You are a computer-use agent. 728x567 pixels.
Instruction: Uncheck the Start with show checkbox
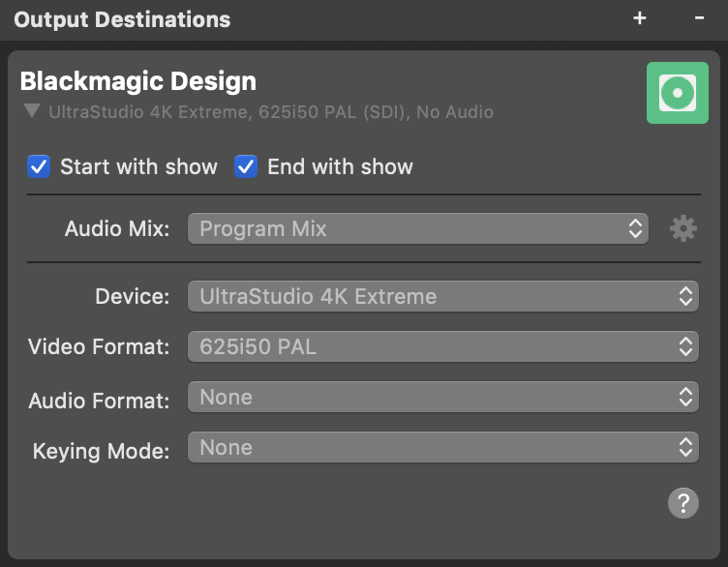39,166
